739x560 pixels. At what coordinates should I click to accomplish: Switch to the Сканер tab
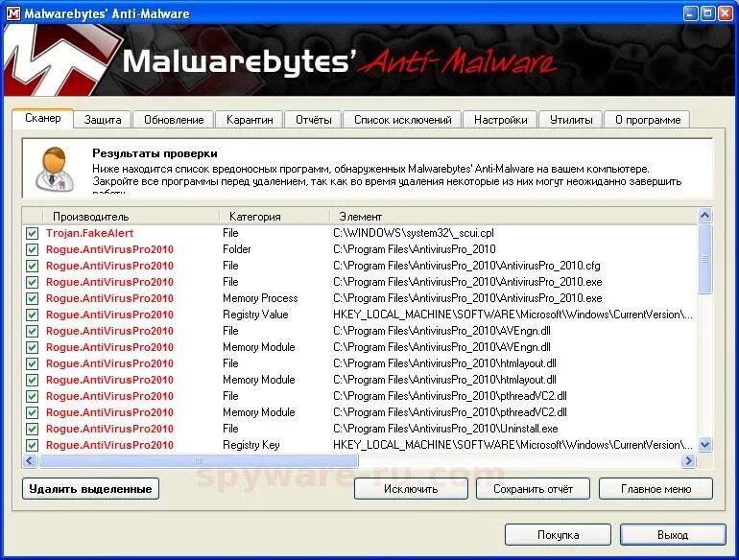tap(43, 118)
